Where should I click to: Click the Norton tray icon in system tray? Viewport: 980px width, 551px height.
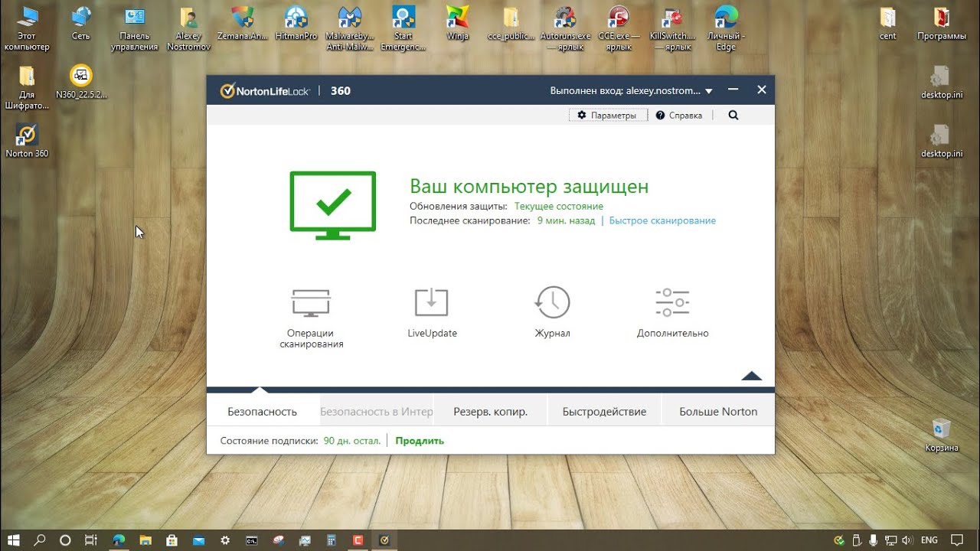point(840,540)
